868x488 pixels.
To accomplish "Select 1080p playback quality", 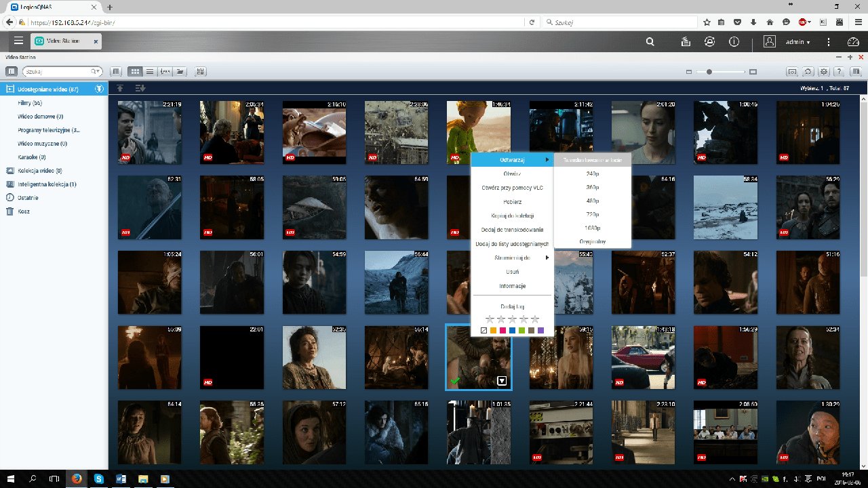I will coord(593,228).
